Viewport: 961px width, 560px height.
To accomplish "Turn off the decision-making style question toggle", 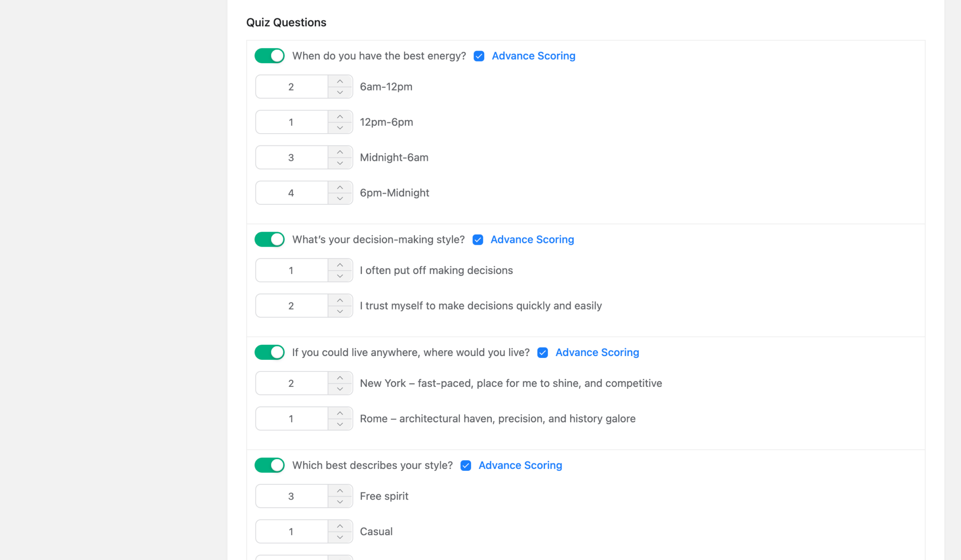I will 269,239.
